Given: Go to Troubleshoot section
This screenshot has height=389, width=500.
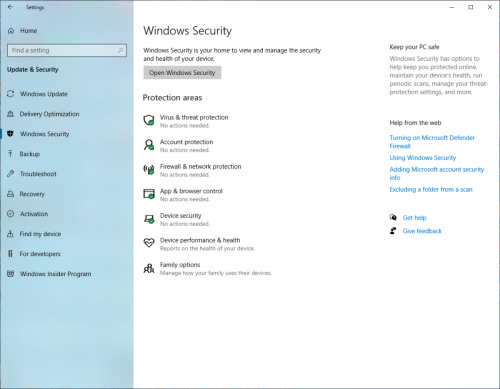Looking at the screenshot, I should click(38, 174).
